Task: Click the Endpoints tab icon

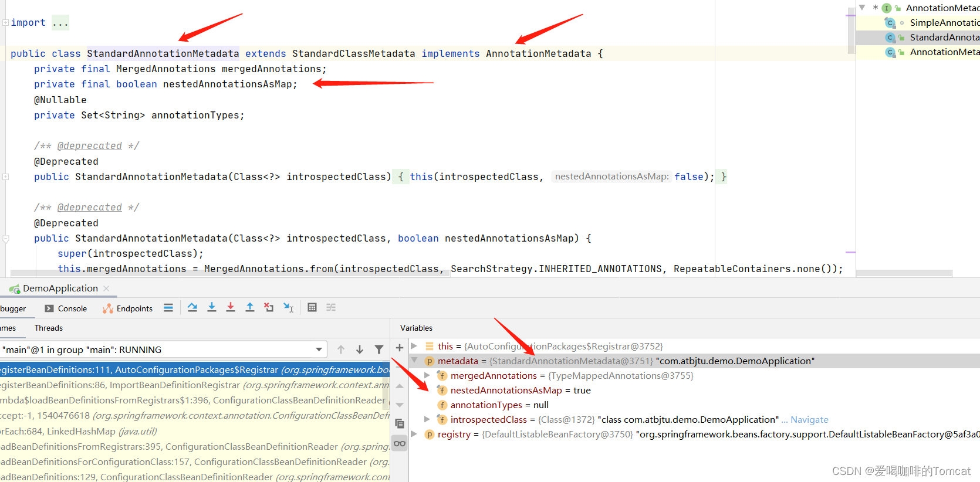Action: pyautogui.click(x=108, y=308)
